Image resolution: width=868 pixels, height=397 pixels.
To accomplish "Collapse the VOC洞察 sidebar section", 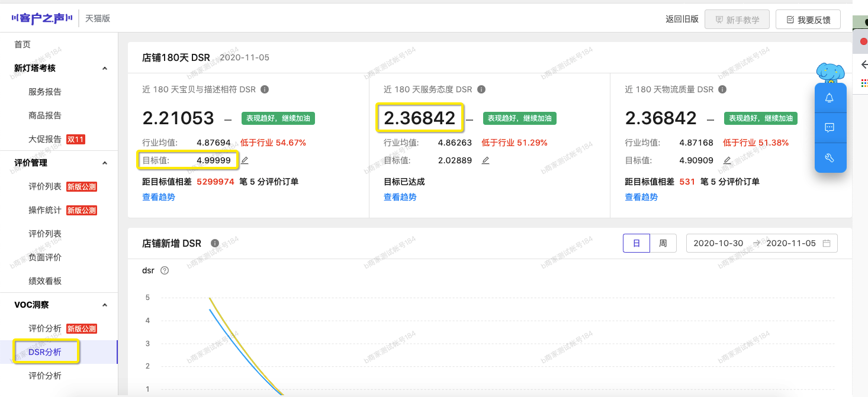I will pyautogui.click(x=105, y=305).
